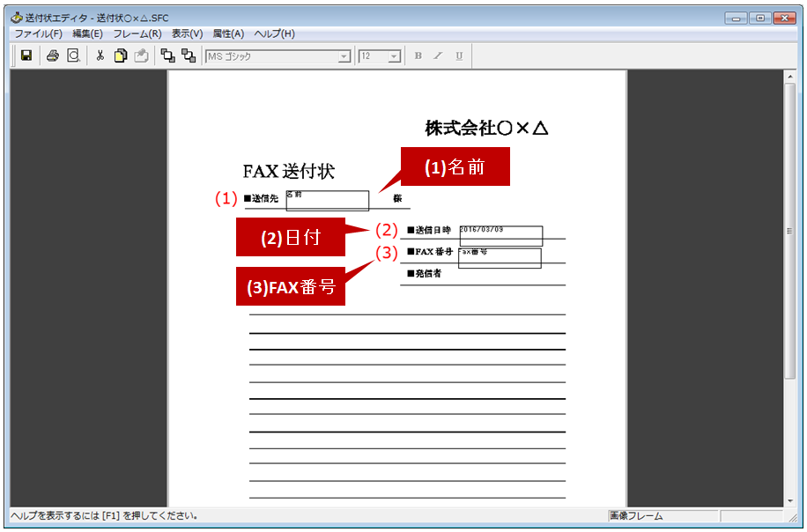
Task: Open the 編集(E) menu
Action: (87, 33)
